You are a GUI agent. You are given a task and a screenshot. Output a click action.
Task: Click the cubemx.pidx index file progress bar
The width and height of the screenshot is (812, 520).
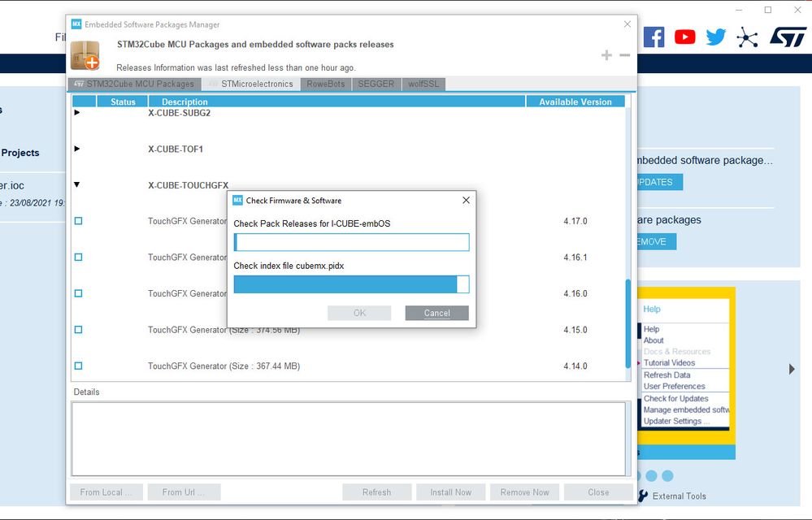pos(352,284)
